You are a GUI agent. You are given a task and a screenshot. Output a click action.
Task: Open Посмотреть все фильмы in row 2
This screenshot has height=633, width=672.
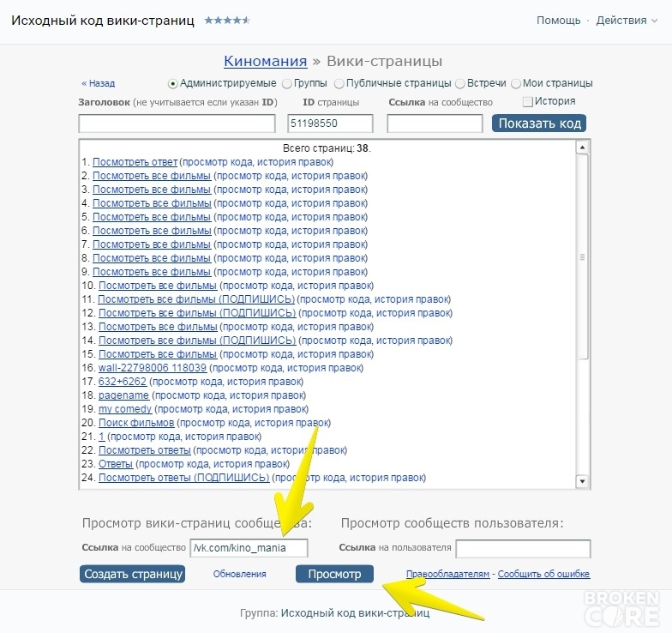tap(152, 176)
